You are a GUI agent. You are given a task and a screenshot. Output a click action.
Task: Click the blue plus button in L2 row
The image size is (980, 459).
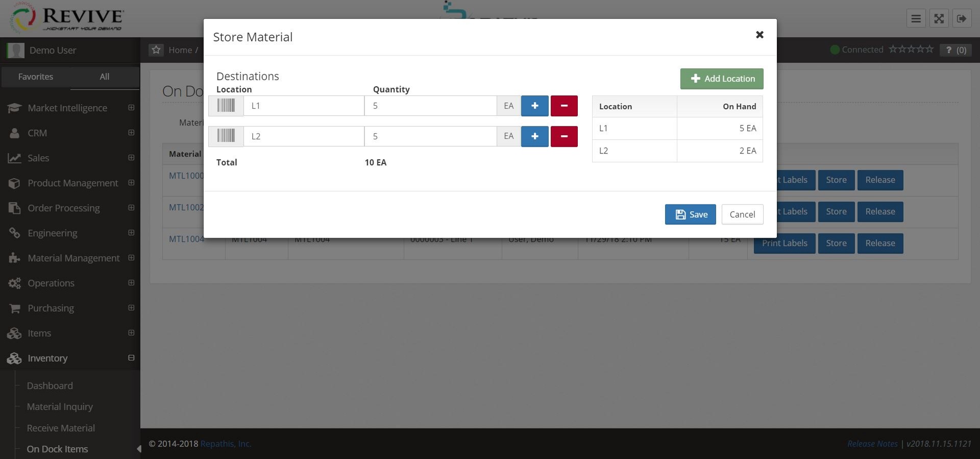pyautogui.click(x=534, y=136)
